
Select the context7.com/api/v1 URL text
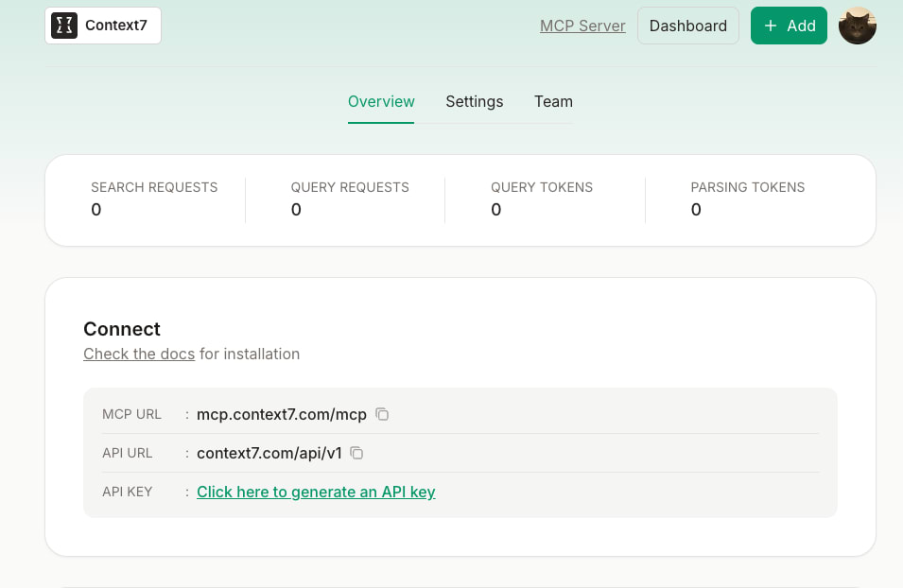(x=269, y=453)
